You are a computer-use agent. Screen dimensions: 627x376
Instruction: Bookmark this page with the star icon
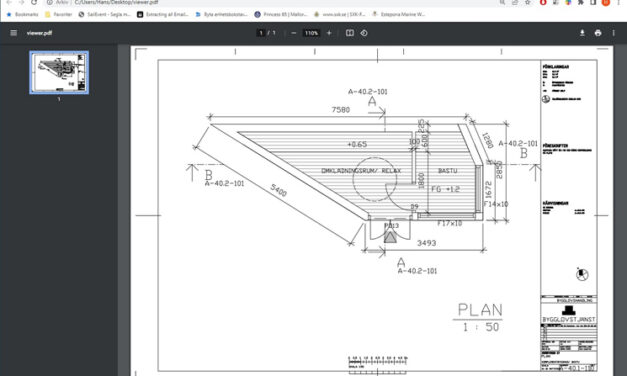(528, 2)
